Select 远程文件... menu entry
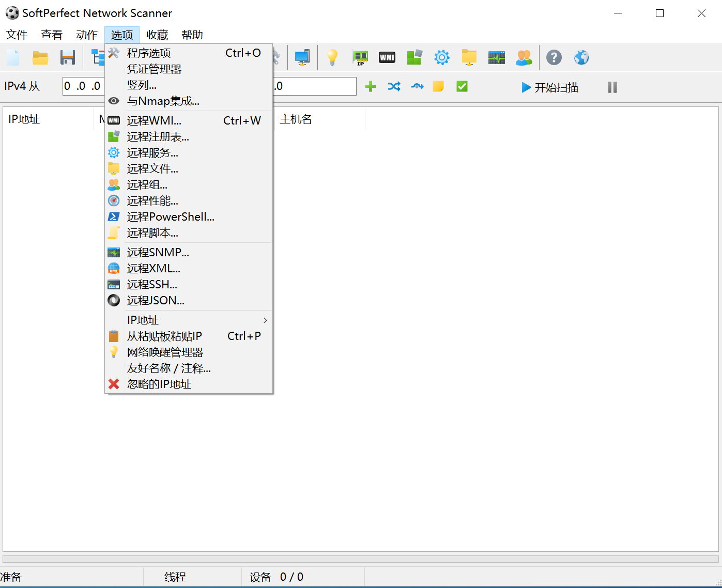This screenshot has height=588, width=722. (x=189, y=168)
